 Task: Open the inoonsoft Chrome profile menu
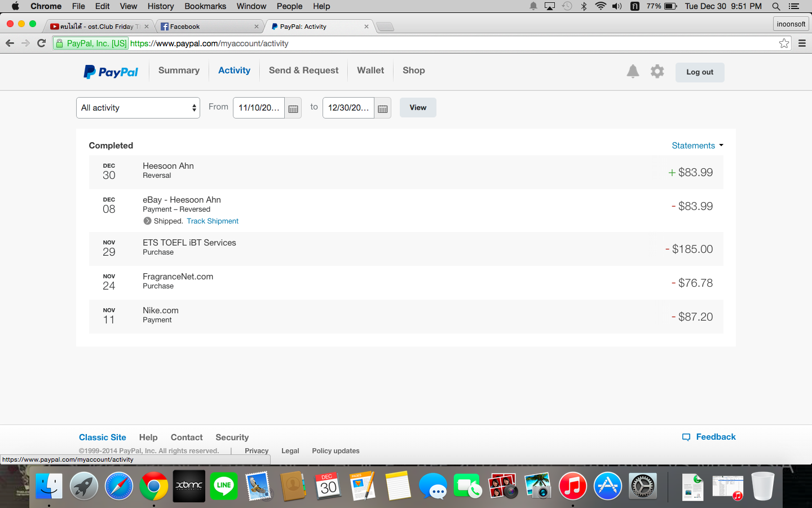791,24
